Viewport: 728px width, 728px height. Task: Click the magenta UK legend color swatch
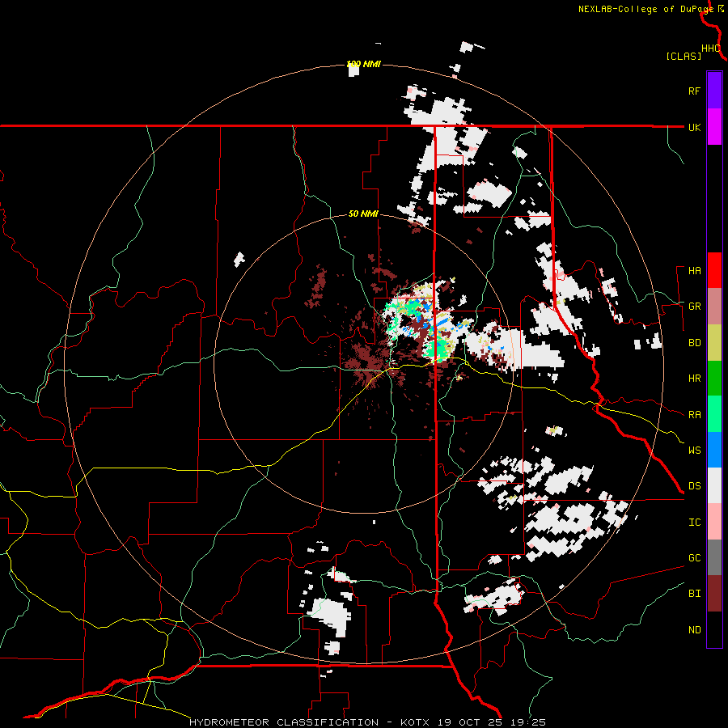pyautogui.click(x=714, y=127)
